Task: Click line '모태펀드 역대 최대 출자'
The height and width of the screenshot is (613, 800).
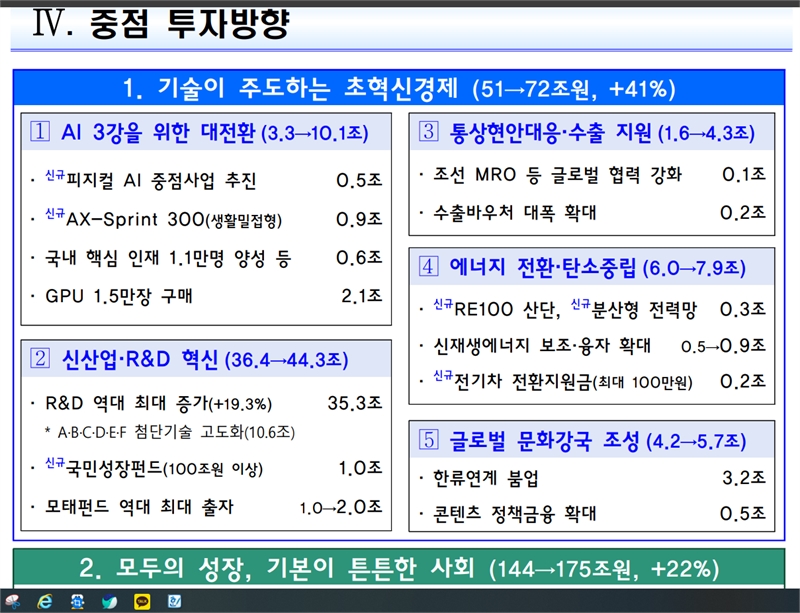Action: click(139, 506)
